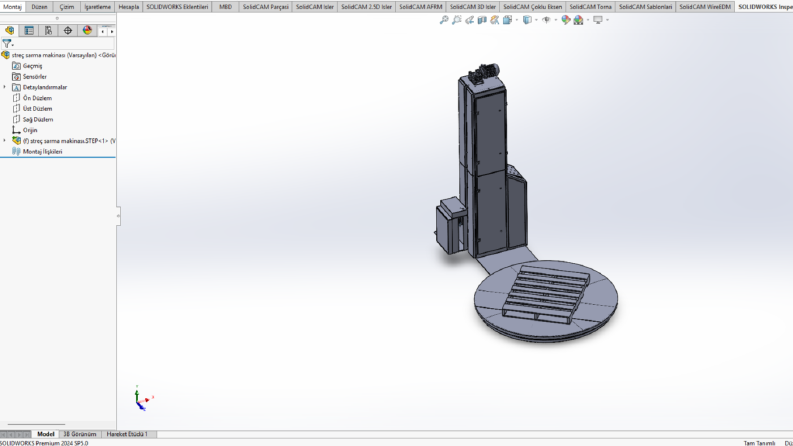Click the View Orientation cube icon
The height and width of the screenshot is (446, 793).
(x=507, y=20)
